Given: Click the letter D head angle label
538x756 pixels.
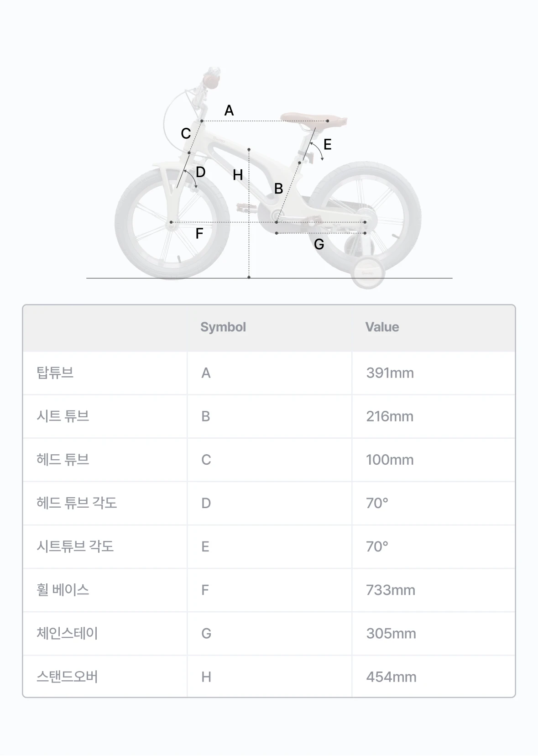Looking at the screenshot, I should click(x=200, y=172).
